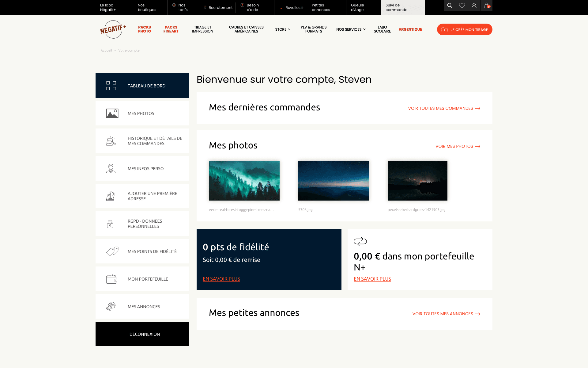
Task: Click the loyalty tag icon
Action: tap(112, 251)
